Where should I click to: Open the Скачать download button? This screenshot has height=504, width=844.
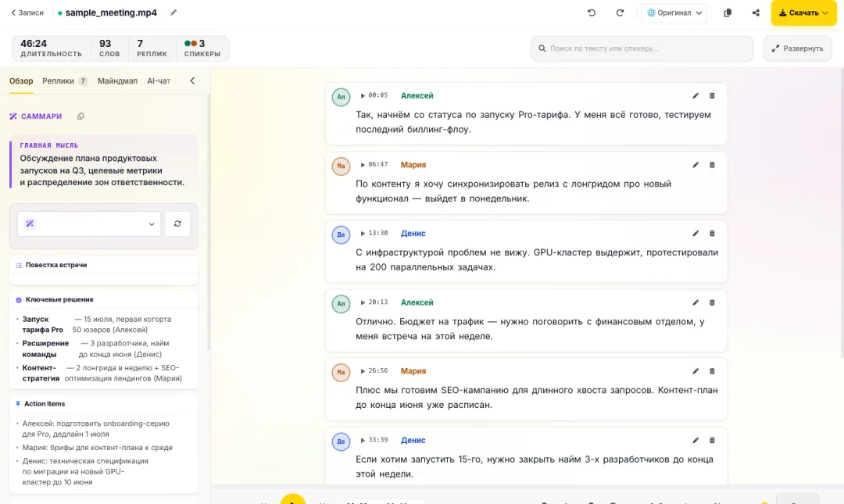803,13
